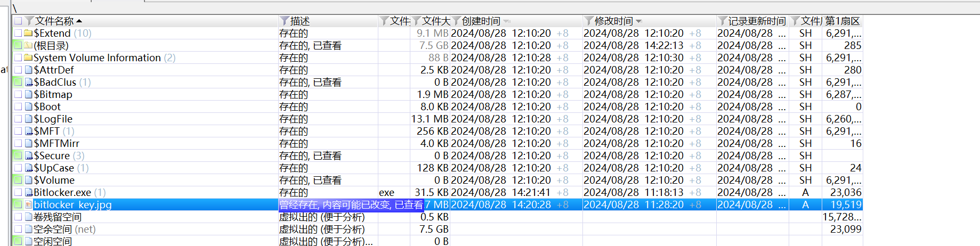Click the file icon of $BadClus

[x=29, y=82]
